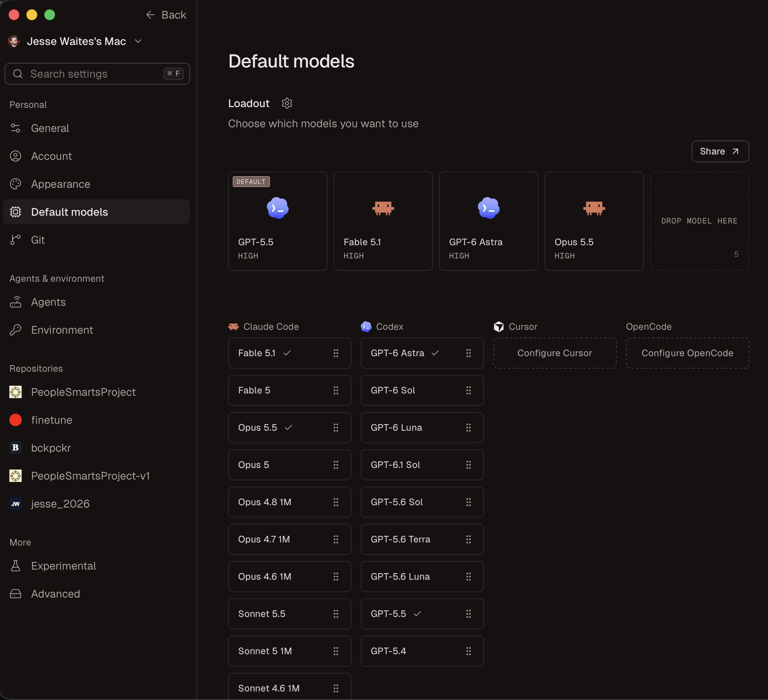The width and height of the screenshot is (768, 700).
Task: Open Git settings section
Action: (x=97, y=240)
